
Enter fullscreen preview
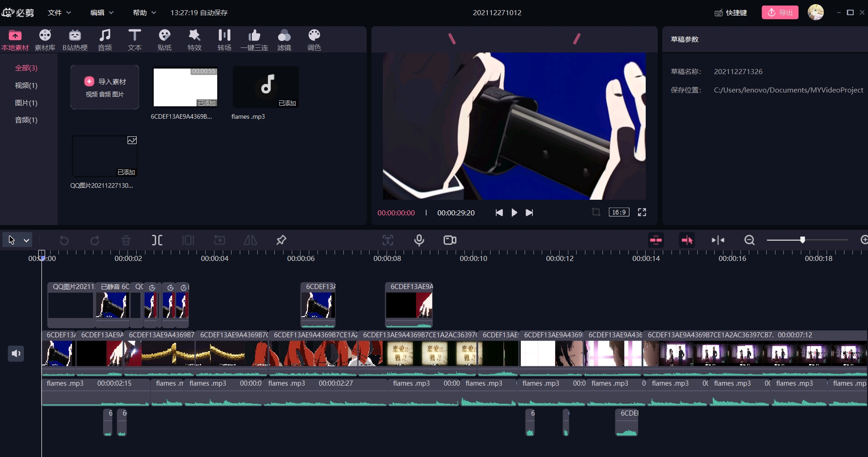click(x=642, y=212)
